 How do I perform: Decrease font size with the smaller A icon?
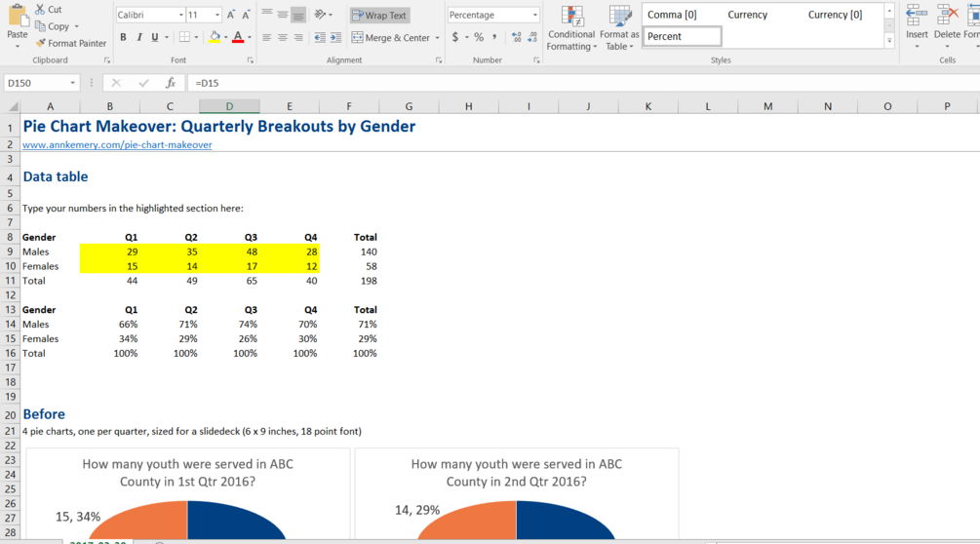coord(247,15)
